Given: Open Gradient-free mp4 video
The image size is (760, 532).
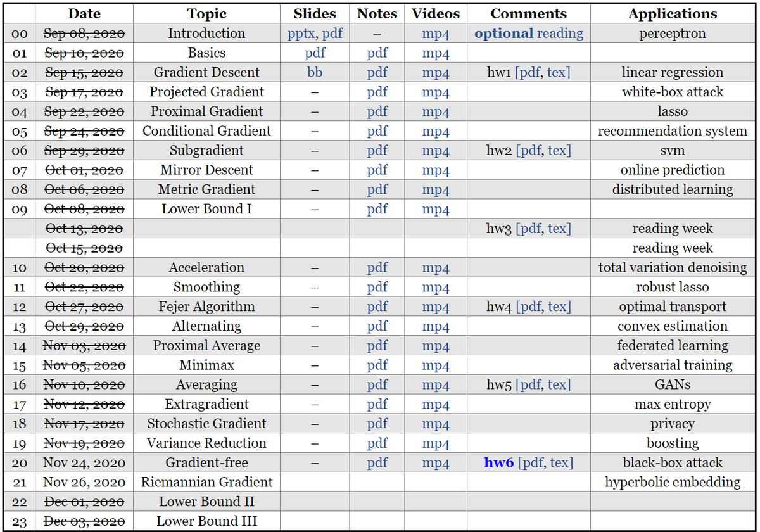Looking at the screenshot, I should [436, 464].
